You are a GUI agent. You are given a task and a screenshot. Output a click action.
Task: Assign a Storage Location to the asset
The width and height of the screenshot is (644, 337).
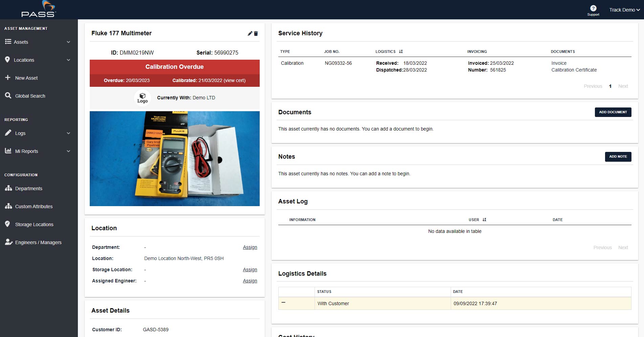[x=250, y=270]
